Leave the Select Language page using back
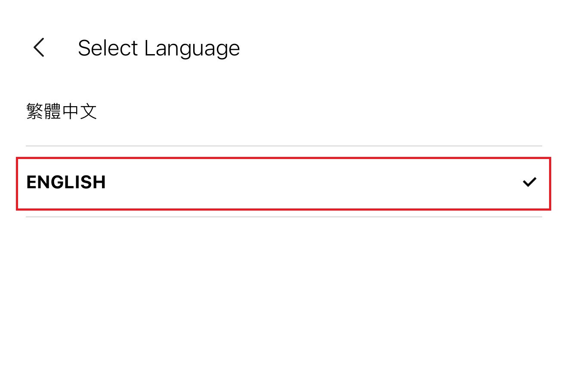568x392 pixels. click(x=39, y=47)
